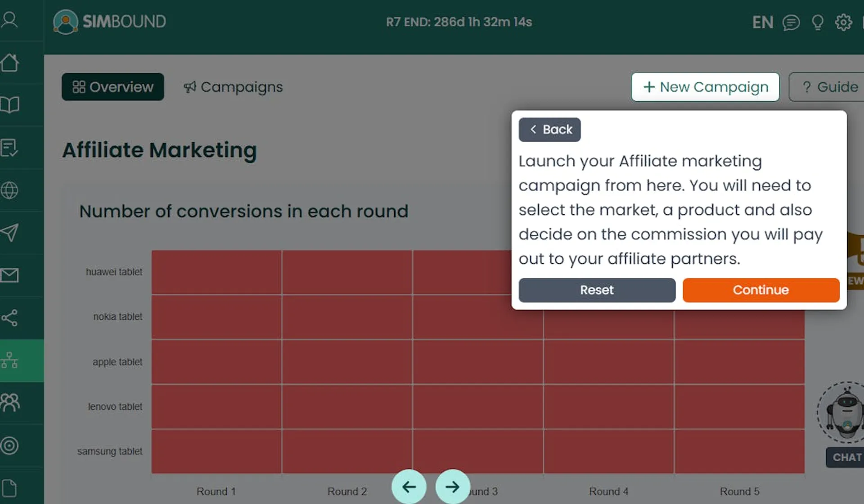Continue the guided tour
The height and width of the screenshot is (504, 864).
pyautogui.click(x=760, y=290)
